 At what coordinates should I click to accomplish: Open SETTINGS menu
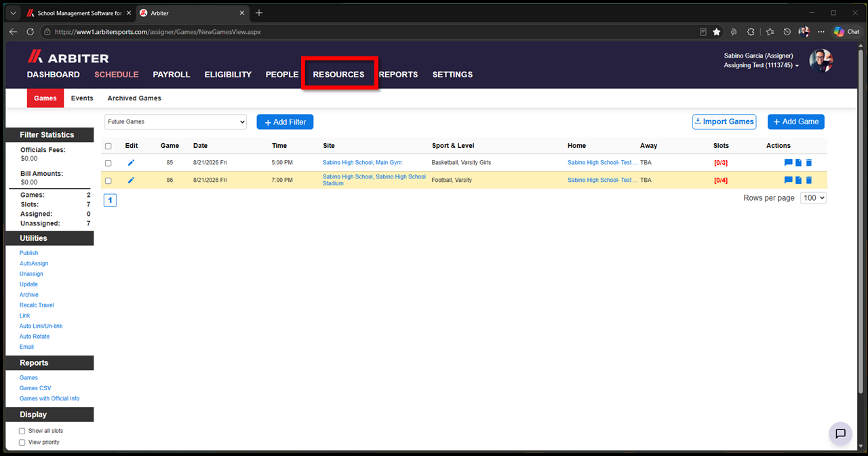coord(452,75)
